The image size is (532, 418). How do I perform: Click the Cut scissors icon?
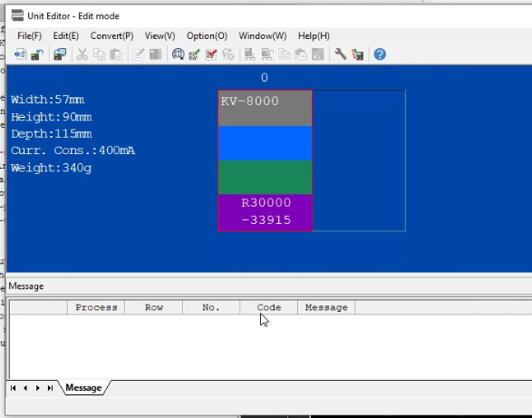82,54
